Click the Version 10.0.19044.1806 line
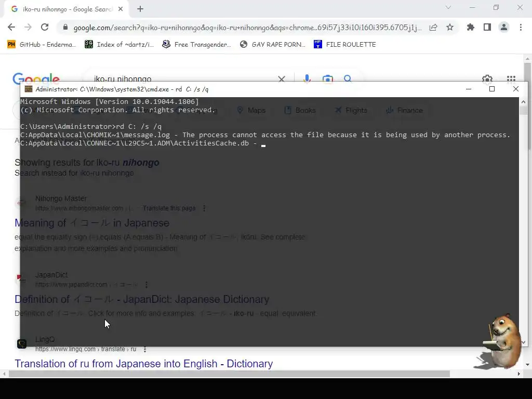The height and width of the screenshot is (399, 532). (109, 101)
